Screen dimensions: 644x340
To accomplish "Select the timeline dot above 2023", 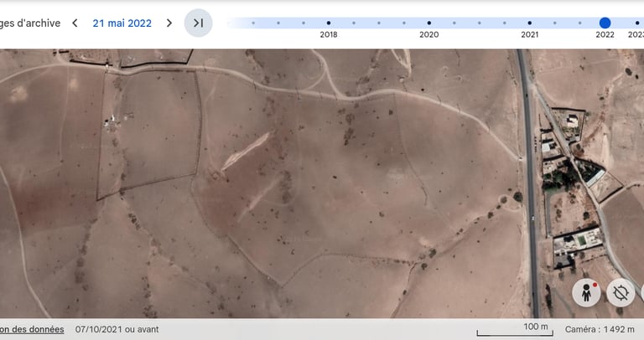I will coord(637,23).
